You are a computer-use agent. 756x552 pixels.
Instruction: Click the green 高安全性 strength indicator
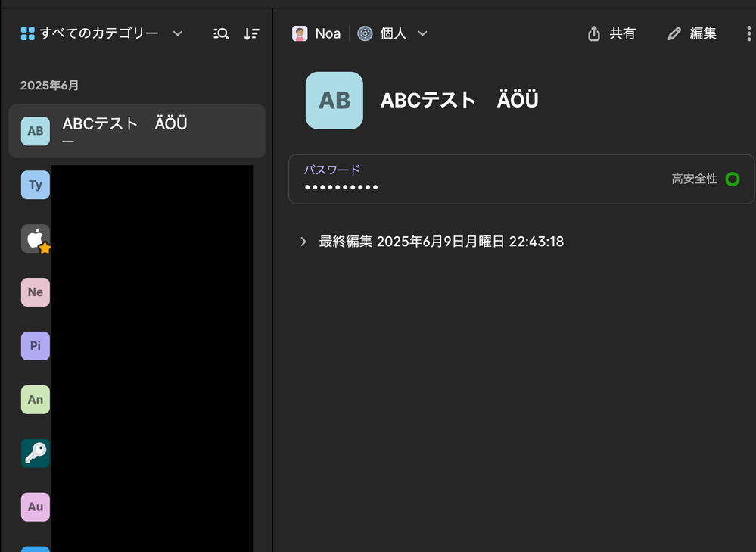click(732, 179)
